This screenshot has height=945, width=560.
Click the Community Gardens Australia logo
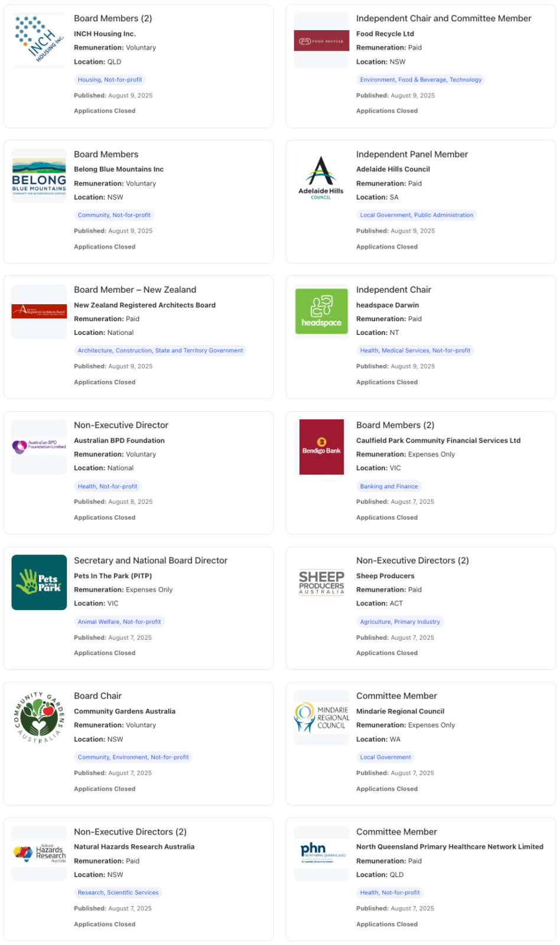39,718
